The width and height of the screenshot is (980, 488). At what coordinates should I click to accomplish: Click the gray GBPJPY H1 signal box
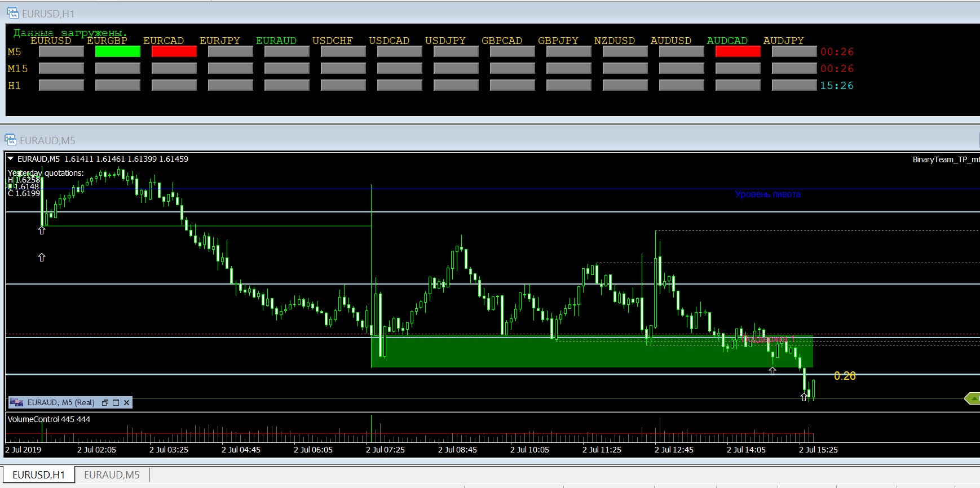pyautogui.click(x=568, y=86)
